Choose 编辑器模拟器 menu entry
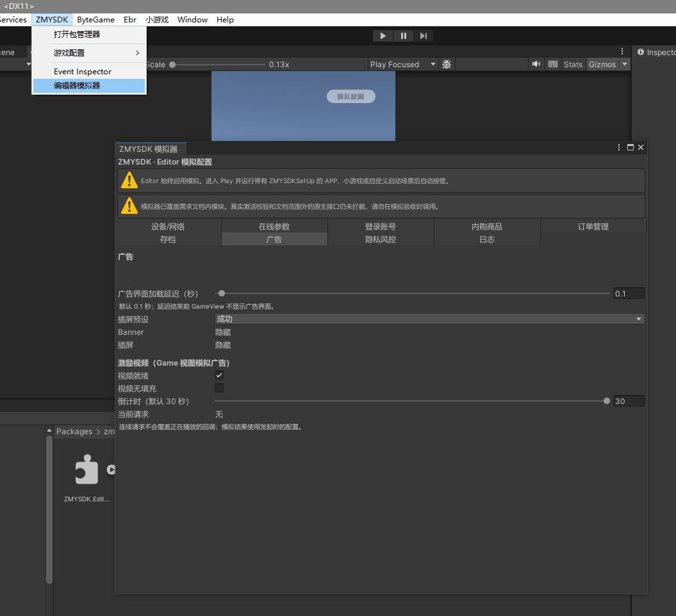This screenshot has width=676, height=616. pos(89,85)
